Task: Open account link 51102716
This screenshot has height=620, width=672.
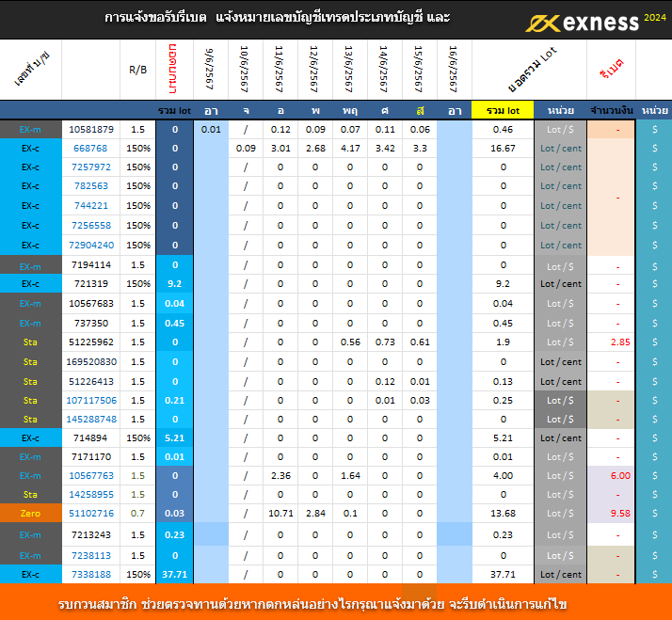Action: 90,514
